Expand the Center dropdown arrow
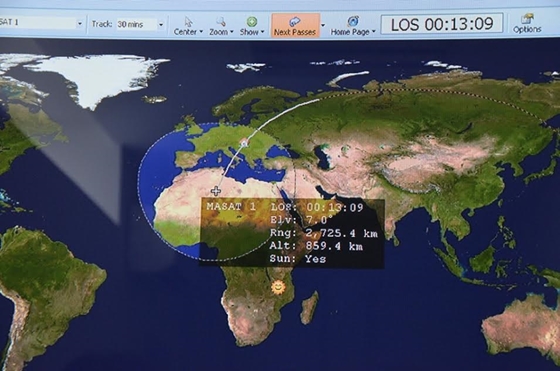The image size is (560, 371). click(x=201, y=32)
